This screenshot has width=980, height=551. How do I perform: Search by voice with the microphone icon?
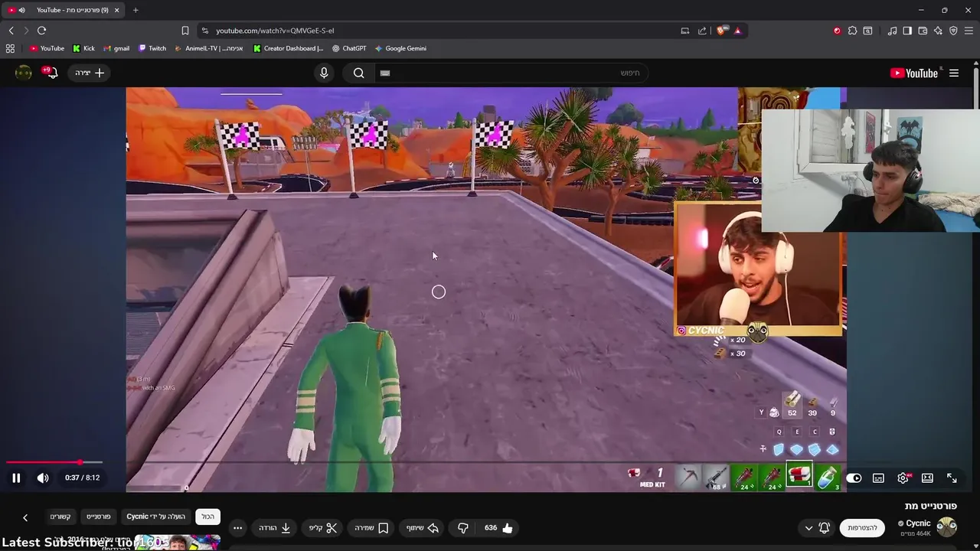pos(324,73)
